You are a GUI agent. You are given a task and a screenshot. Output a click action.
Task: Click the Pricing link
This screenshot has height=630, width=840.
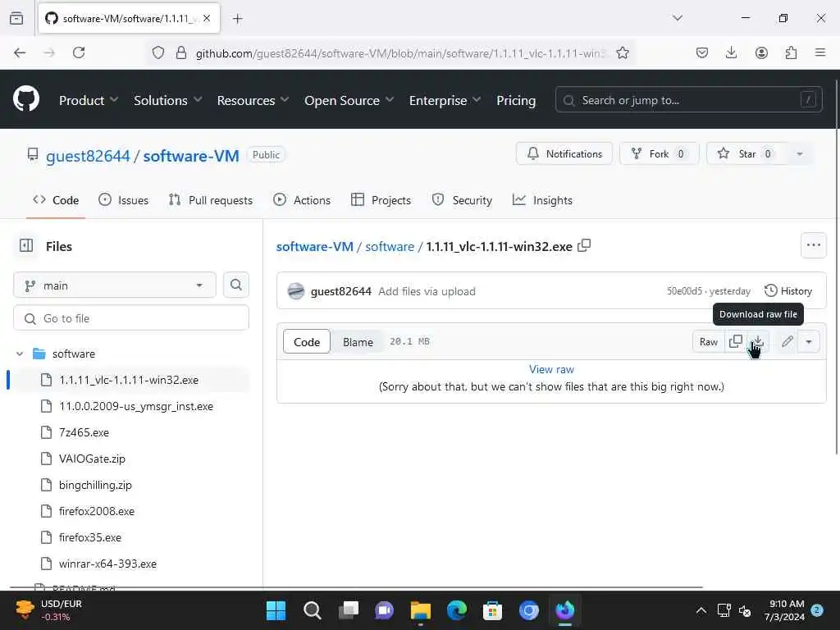coord(516,100)
